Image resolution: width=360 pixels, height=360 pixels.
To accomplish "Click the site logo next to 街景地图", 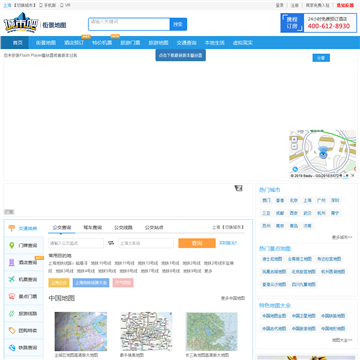I will 21,23.
